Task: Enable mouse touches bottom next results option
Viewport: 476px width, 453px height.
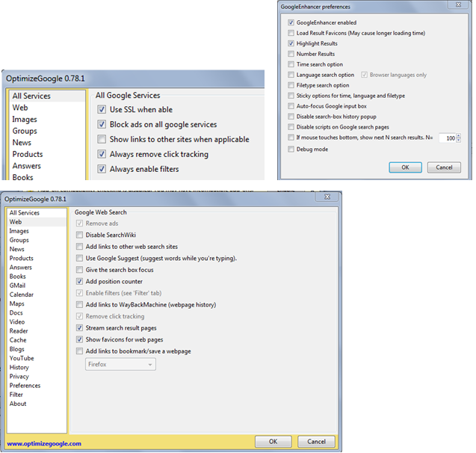Action: pos(291,138)
